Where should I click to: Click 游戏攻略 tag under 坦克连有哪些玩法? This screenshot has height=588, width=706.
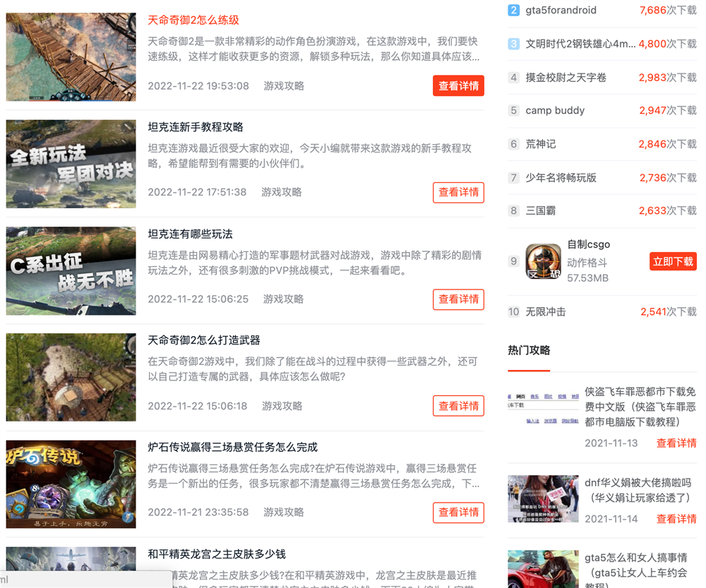coord(283,299)
